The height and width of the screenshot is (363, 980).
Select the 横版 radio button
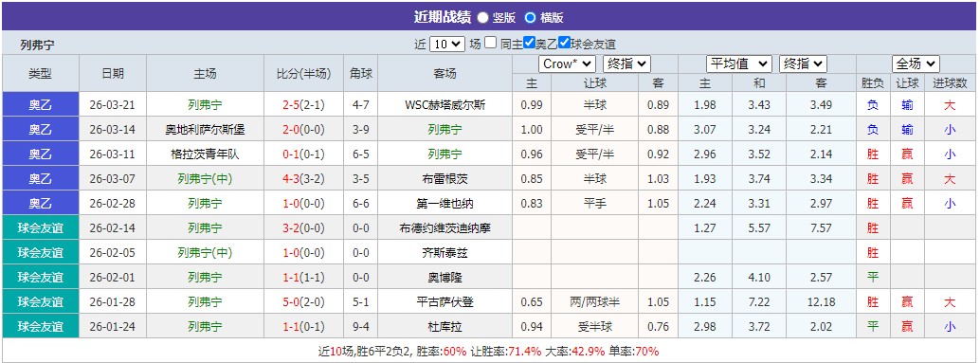tap(530, 17)
